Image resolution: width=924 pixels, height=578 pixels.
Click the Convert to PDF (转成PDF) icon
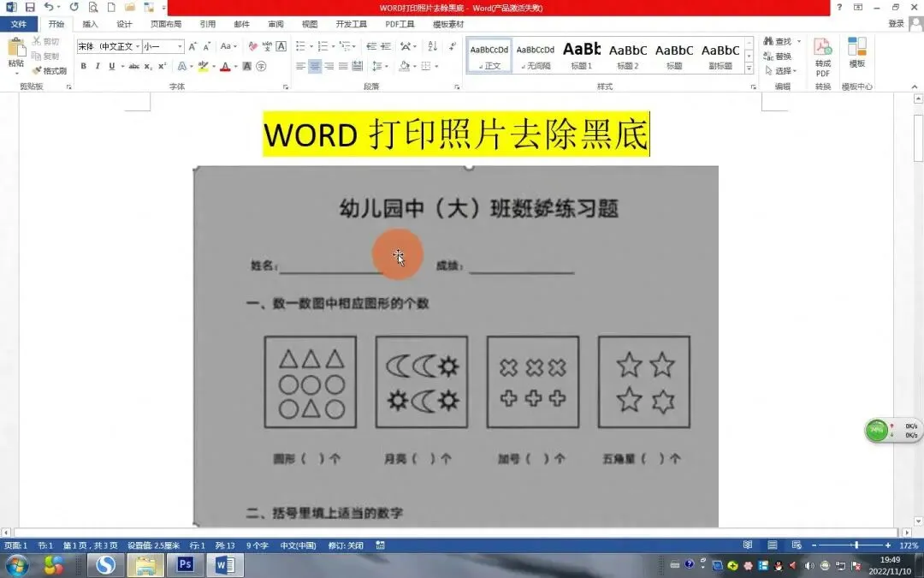pyautogui.click(x=823, y=57)
